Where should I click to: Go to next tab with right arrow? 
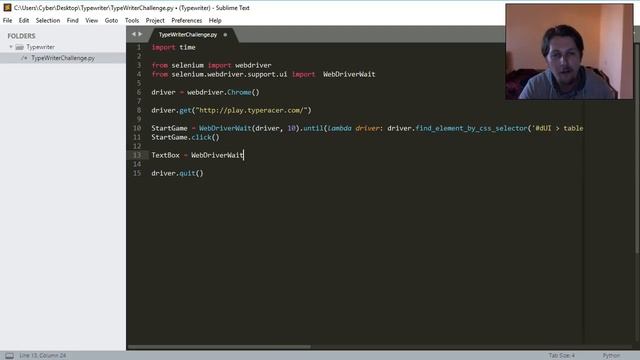[x=140, y=34]
